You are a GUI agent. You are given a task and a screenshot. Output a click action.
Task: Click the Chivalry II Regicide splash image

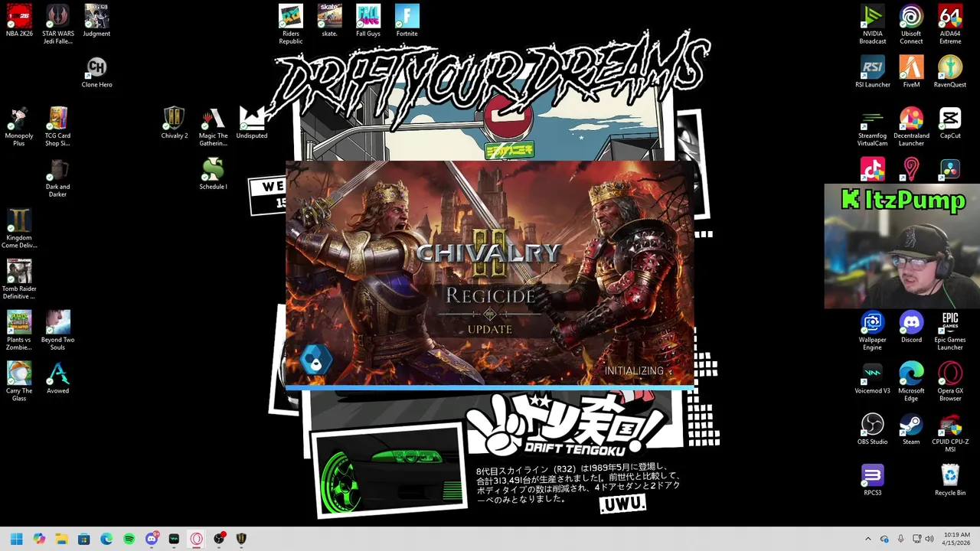[x=490, y=274]
